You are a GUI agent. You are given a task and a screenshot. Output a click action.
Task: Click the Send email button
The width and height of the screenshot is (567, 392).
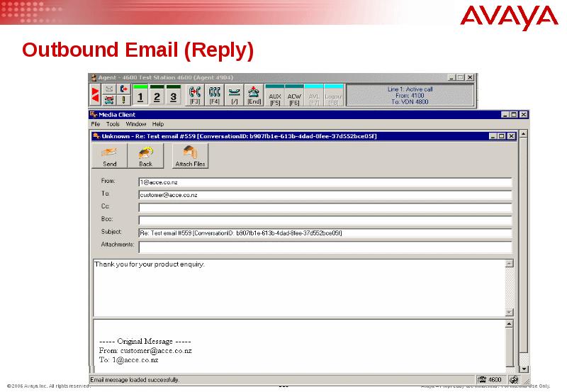[110, 155]
